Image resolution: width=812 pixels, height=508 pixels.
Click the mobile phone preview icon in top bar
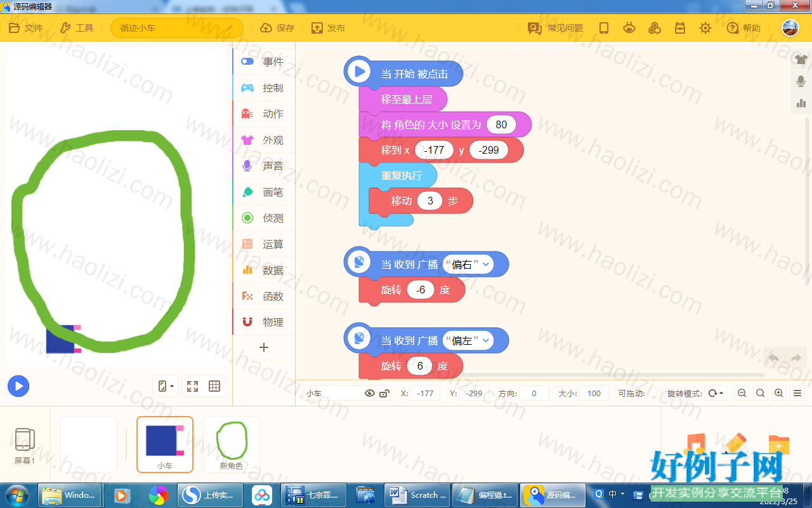pyautogui.click(x=604, y=28)
